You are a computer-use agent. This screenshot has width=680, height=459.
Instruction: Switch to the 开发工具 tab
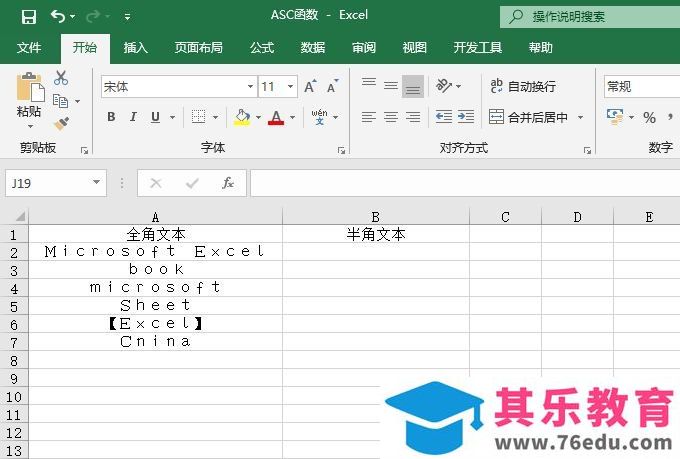point(477,48)
